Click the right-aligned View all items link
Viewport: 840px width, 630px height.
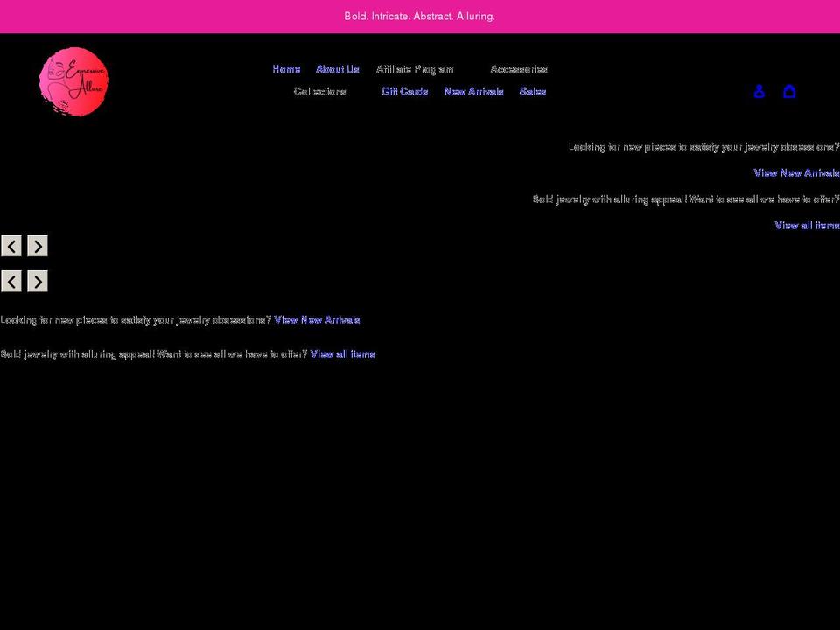(x=805, y=225)
